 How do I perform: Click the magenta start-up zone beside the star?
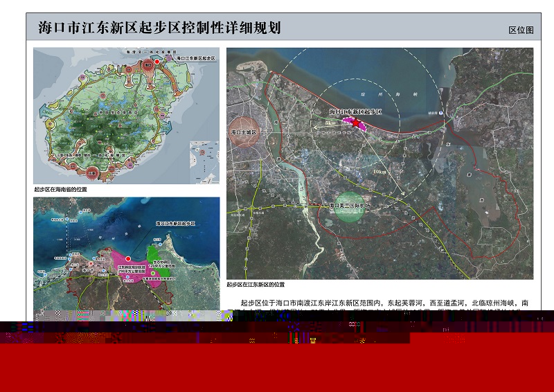pos(346,120)
